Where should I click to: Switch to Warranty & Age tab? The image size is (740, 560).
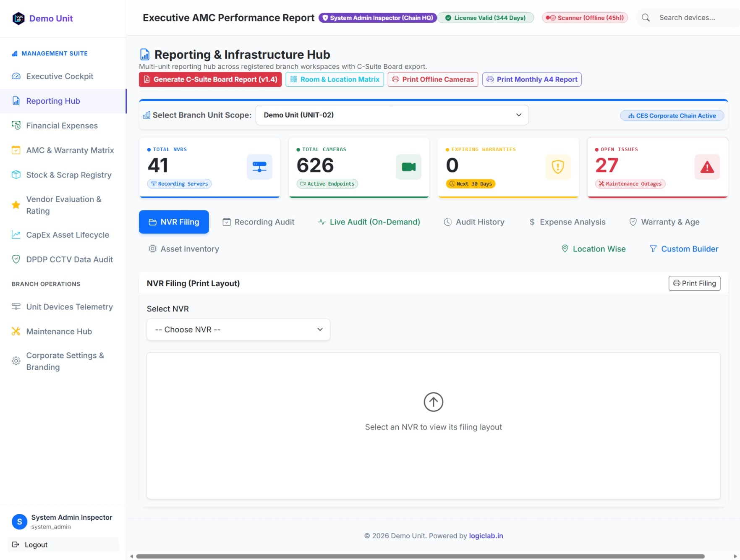664,222
